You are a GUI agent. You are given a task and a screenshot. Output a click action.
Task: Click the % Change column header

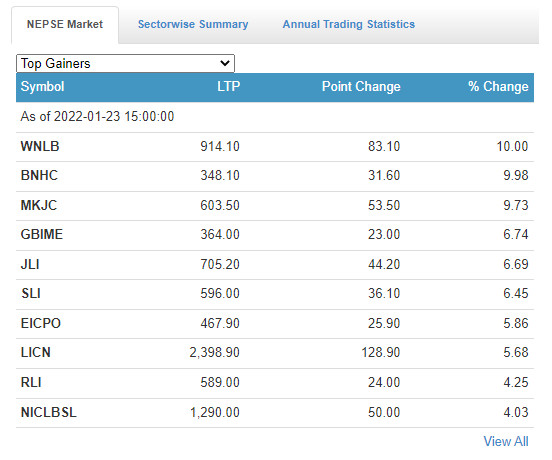(x=498, y=87)
